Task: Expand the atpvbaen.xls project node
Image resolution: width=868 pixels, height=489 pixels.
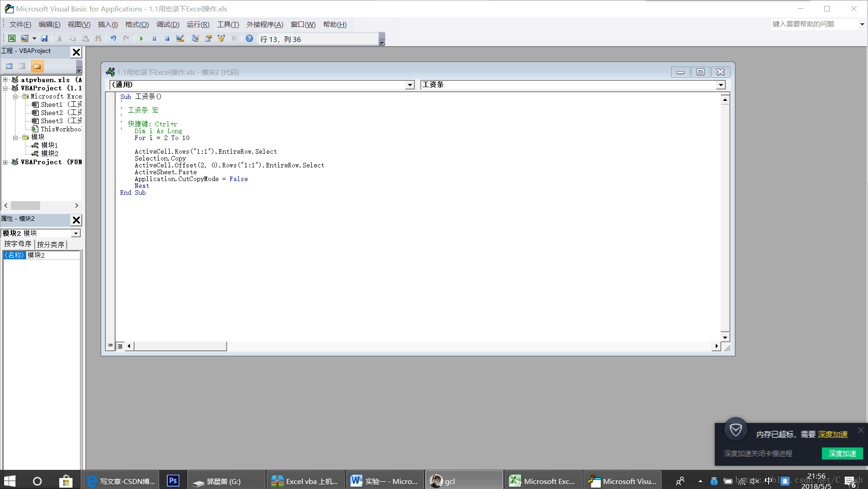Action: pos(5,80)
